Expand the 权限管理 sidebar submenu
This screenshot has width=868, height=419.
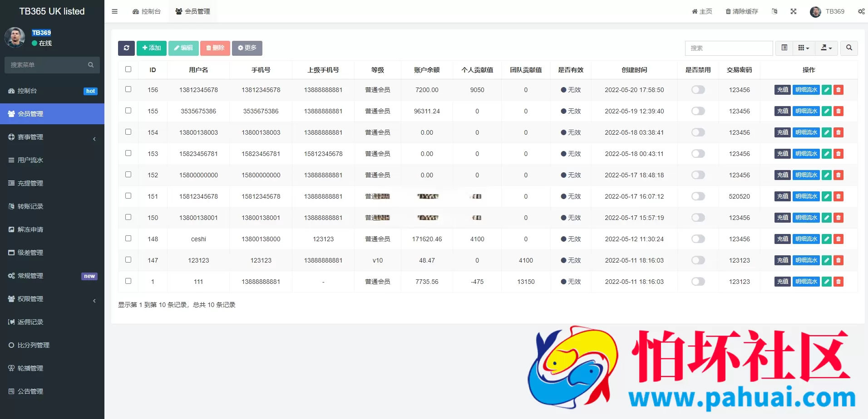[x=52, y=299]
